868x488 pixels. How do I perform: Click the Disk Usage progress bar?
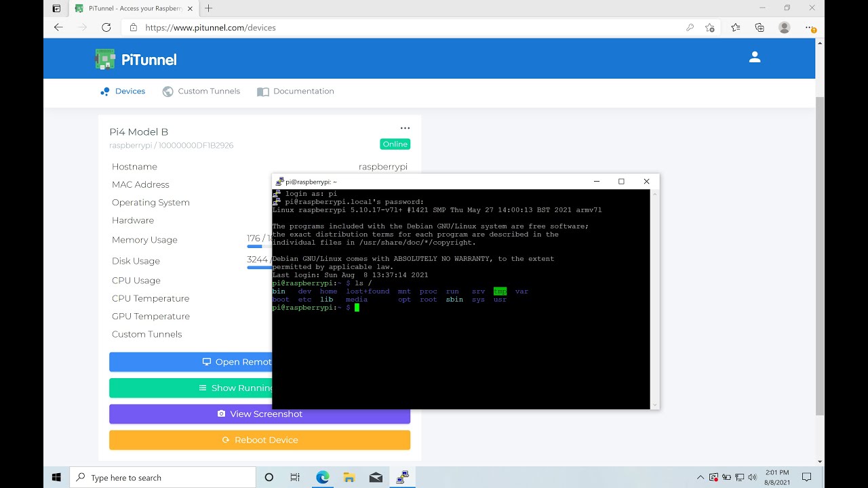tap(259, 268)
